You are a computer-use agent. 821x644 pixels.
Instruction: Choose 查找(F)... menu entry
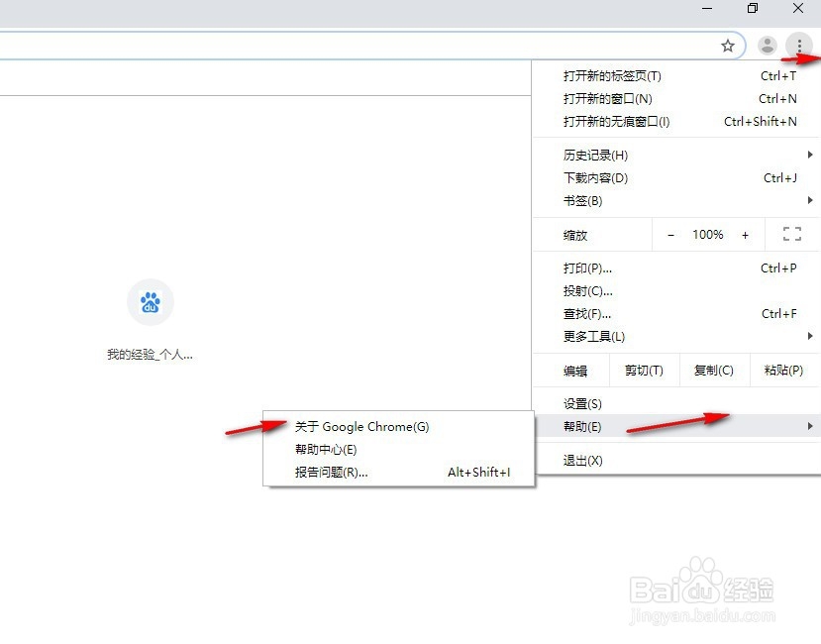675,314
